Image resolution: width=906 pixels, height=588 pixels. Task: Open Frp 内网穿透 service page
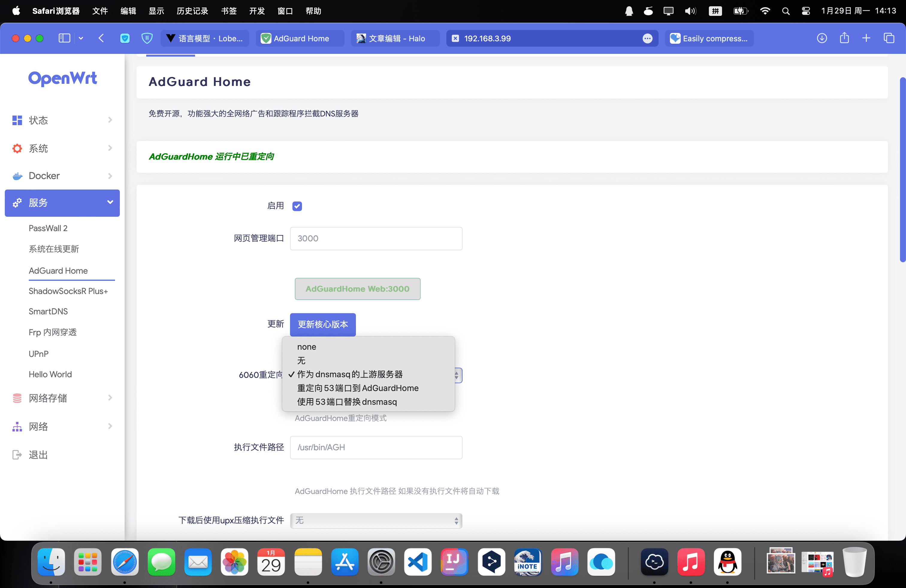tap(52, 332)
